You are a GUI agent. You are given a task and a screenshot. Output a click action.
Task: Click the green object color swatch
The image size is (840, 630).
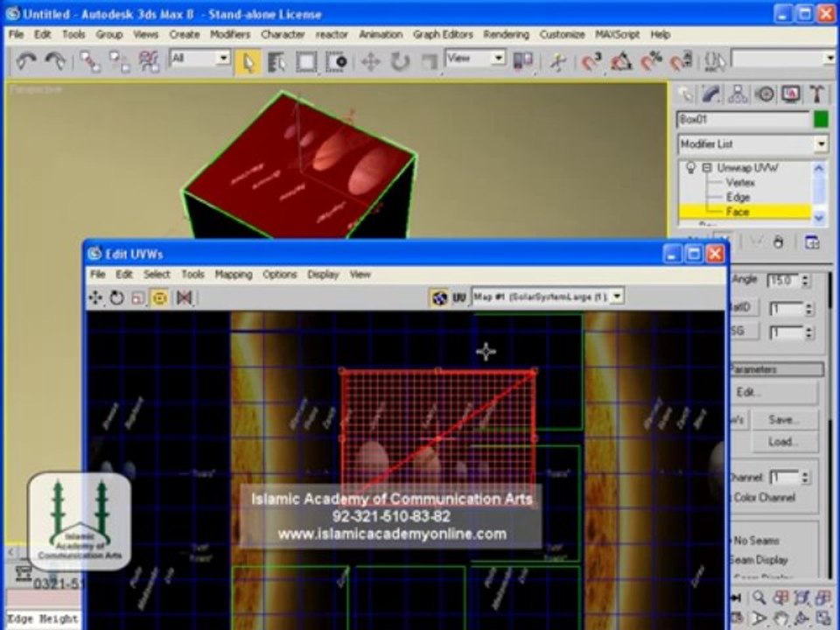[821, 119]
